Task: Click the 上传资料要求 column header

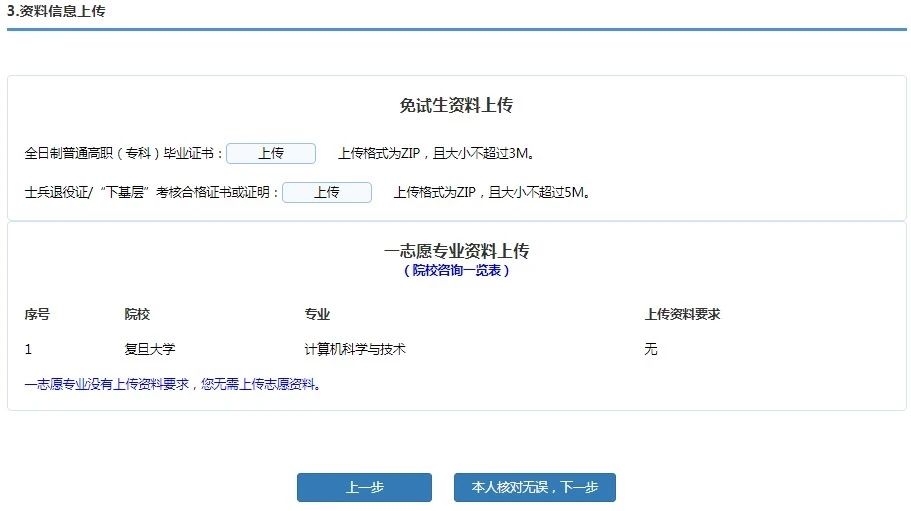Action: click(x=682, y=314)
